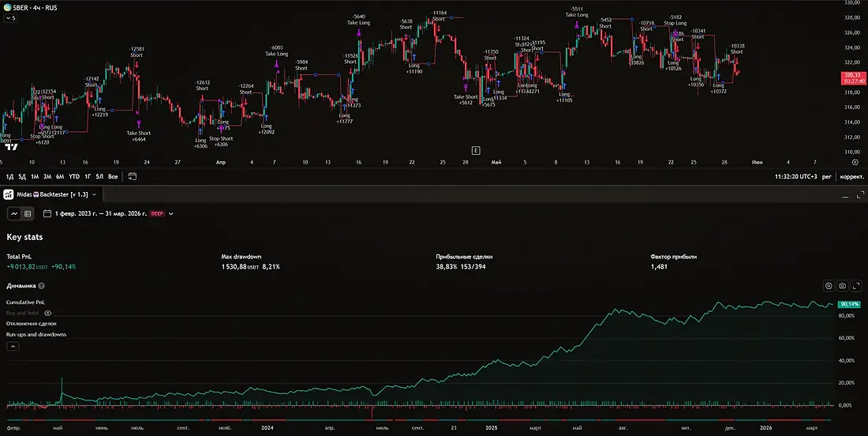
Task: Open Midas Backtester strategy dropdown
Action: 94,194
